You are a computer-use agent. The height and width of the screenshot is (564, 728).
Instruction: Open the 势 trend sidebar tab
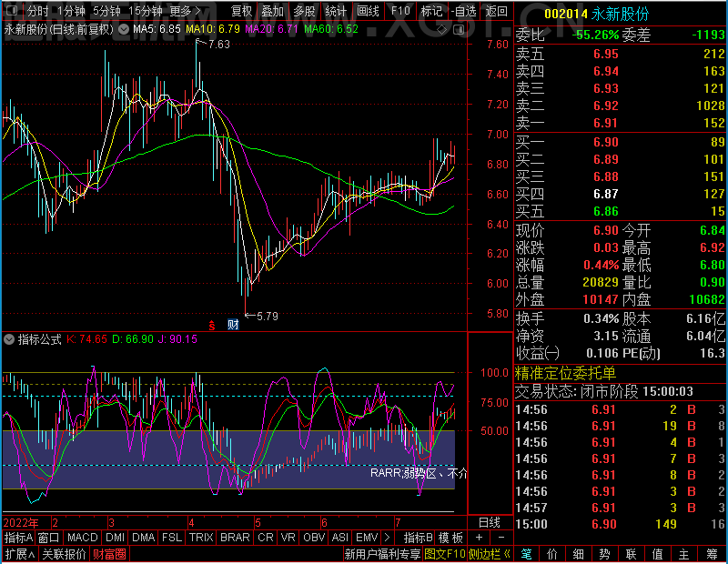604,554
